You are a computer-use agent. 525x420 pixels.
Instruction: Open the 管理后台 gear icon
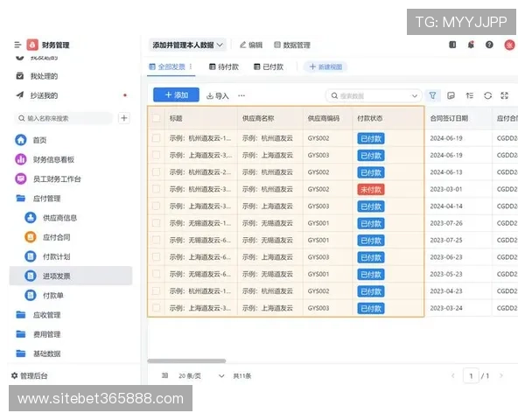click(x=14, y=375)
